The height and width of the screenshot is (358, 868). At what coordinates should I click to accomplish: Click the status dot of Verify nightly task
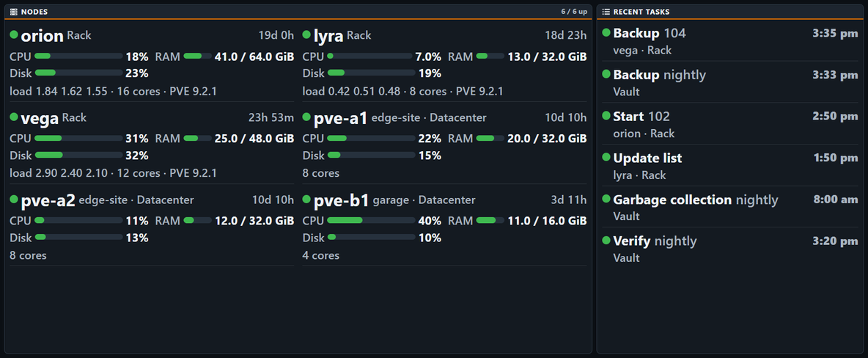click(606, 241)
